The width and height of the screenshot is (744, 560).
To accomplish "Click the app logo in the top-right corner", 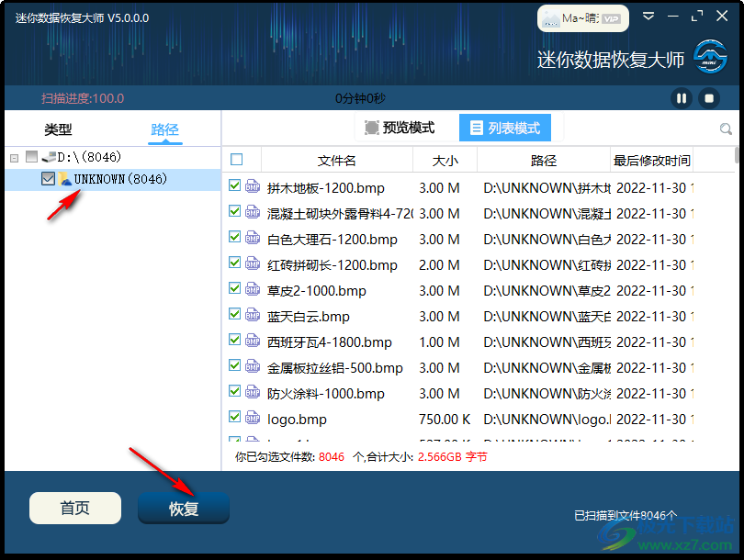I will pyautogui.click(x=710, y=57).
